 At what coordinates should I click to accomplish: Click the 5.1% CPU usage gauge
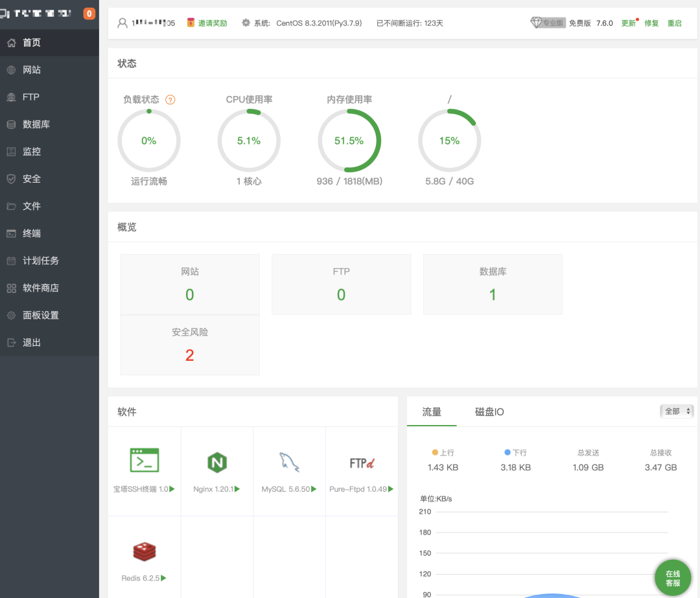coord(249,141)
